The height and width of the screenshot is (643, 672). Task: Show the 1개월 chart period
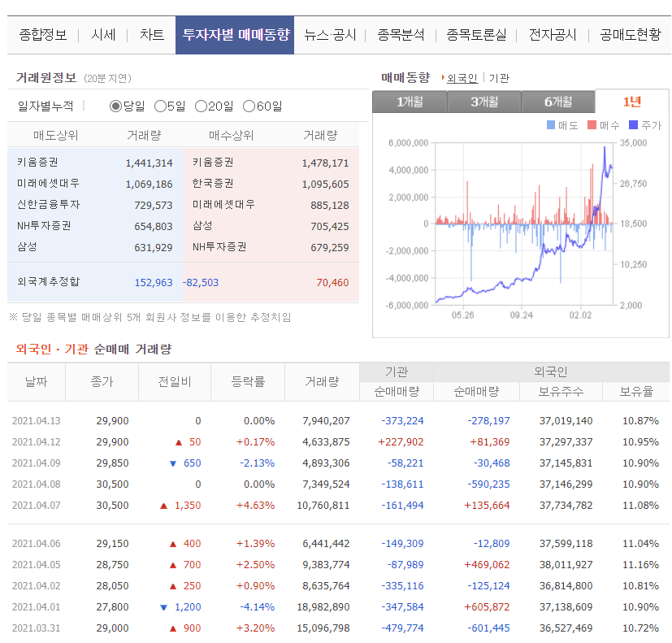tap(410, 102)
